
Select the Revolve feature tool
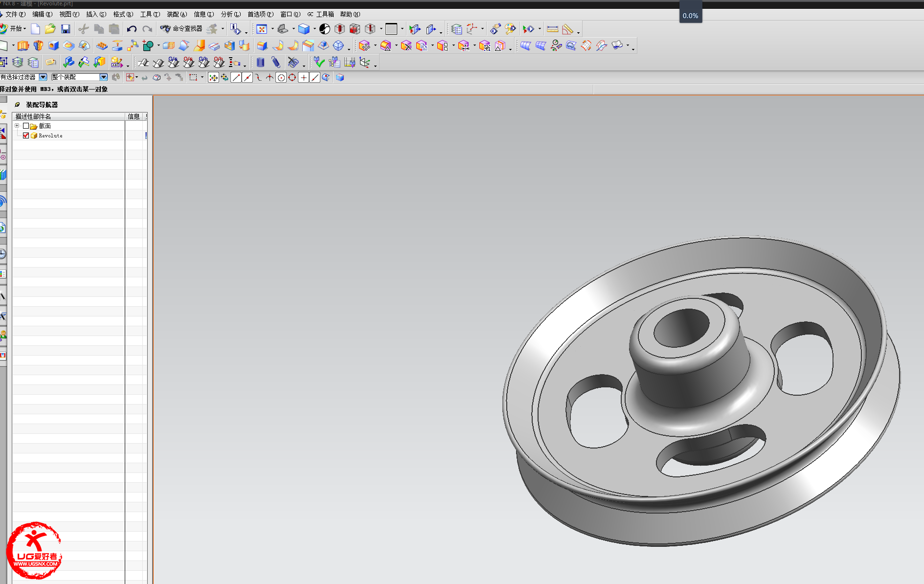pos(38,46)
